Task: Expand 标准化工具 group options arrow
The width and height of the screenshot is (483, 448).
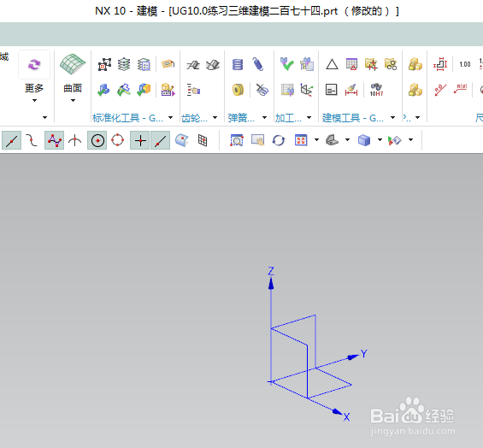Action: (x=170, y=118)
